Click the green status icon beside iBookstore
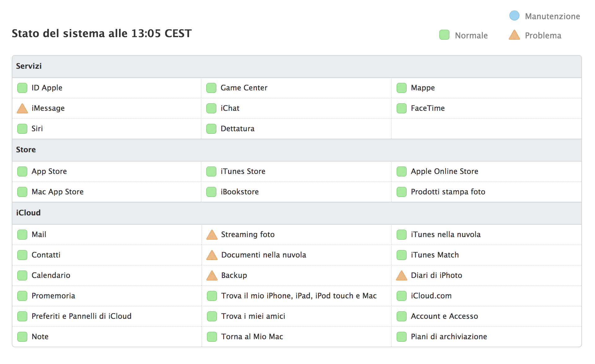The width and height of the screenshot is (595, 364). pyautogui.click(x=211, y=192)
